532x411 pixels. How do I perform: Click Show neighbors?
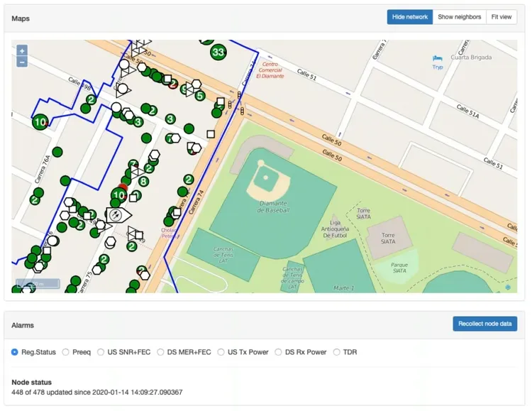point(459,17)
